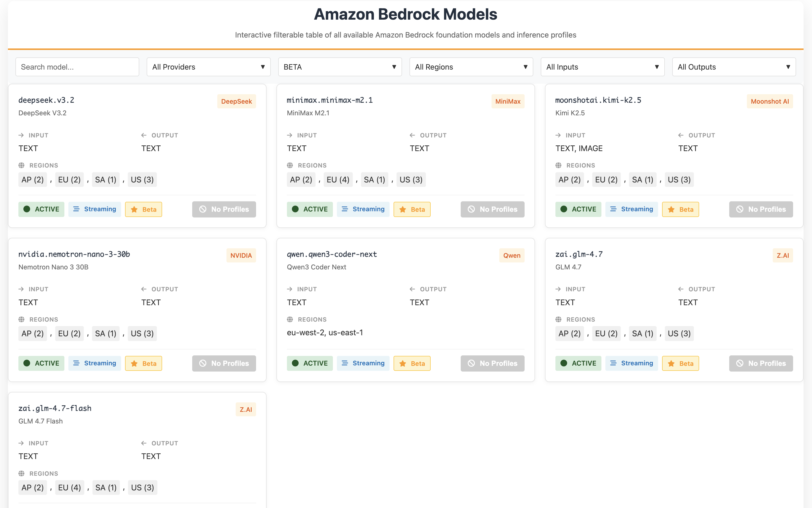
Task: Click output arrow icon on zai.glm-4.7 card
Action: (x=681, y=289)
